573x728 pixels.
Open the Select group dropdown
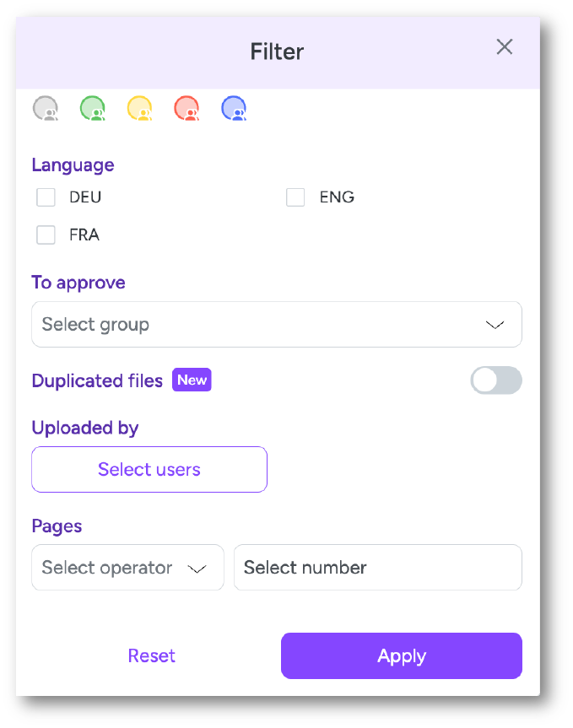pyautogui.click(x=277, y=324)
